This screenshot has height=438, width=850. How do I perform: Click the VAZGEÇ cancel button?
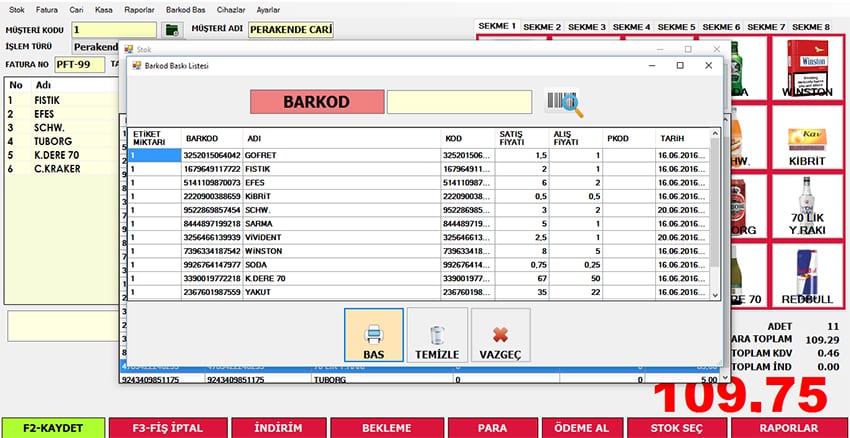500,335
